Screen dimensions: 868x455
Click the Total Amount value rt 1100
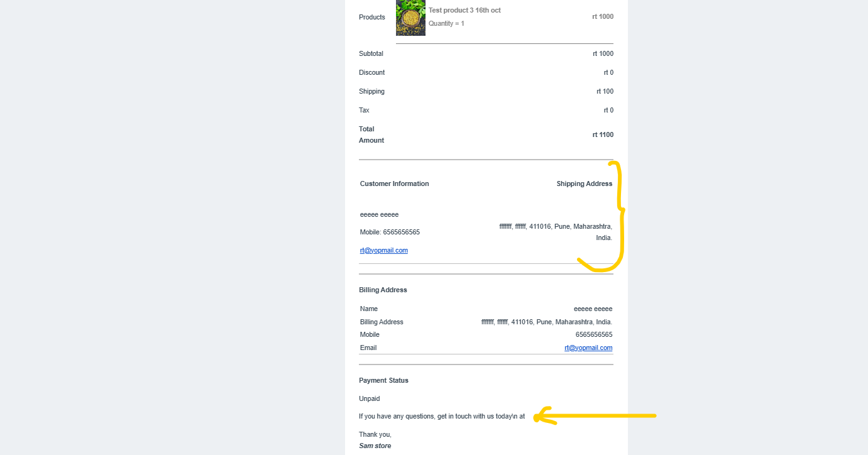point(603,134)
